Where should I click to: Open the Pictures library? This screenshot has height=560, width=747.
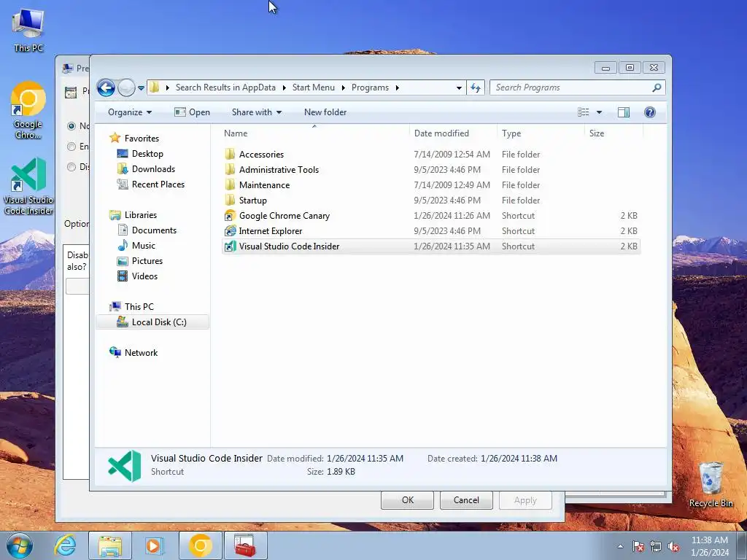click(147, 261)
